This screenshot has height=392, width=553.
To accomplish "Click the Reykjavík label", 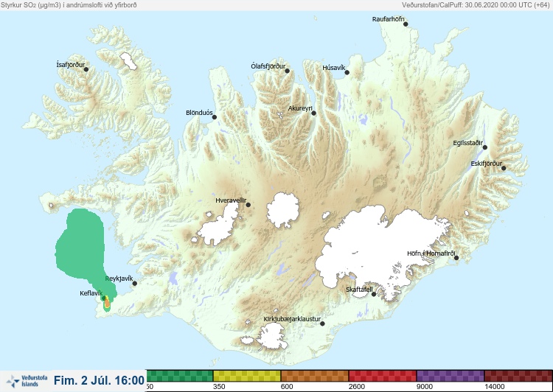I will tap(119, 279).
